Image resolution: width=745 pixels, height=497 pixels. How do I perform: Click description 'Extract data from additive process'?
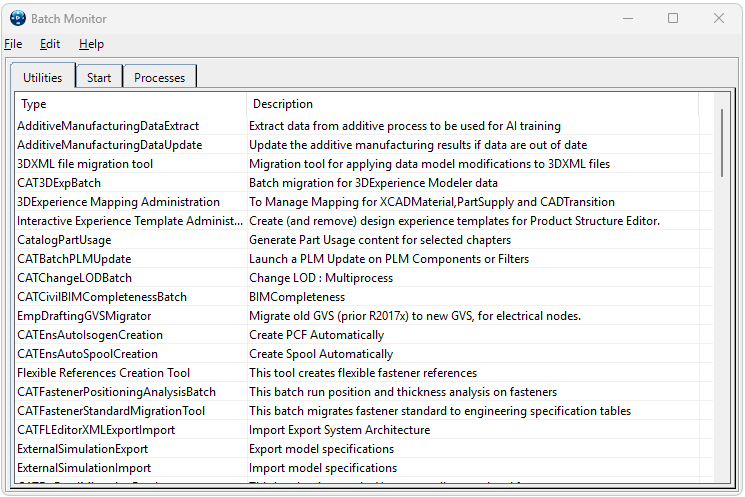pos(405,126)
